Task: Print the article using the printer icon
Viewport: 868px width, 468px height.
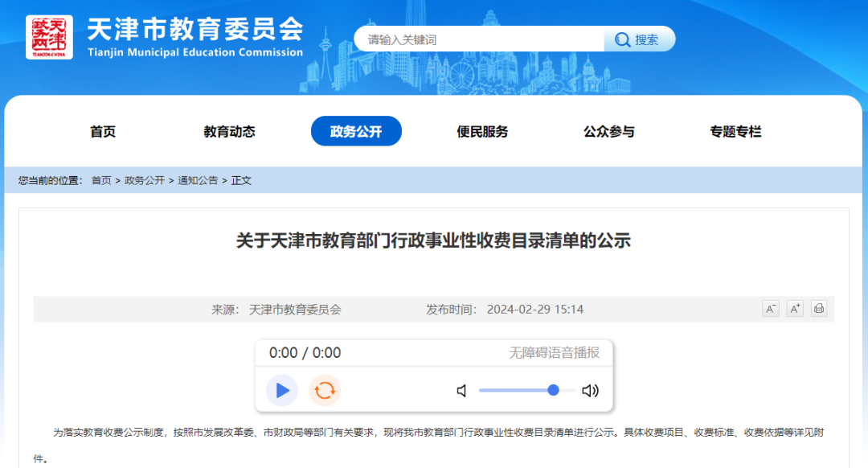Action: point(818,308)
